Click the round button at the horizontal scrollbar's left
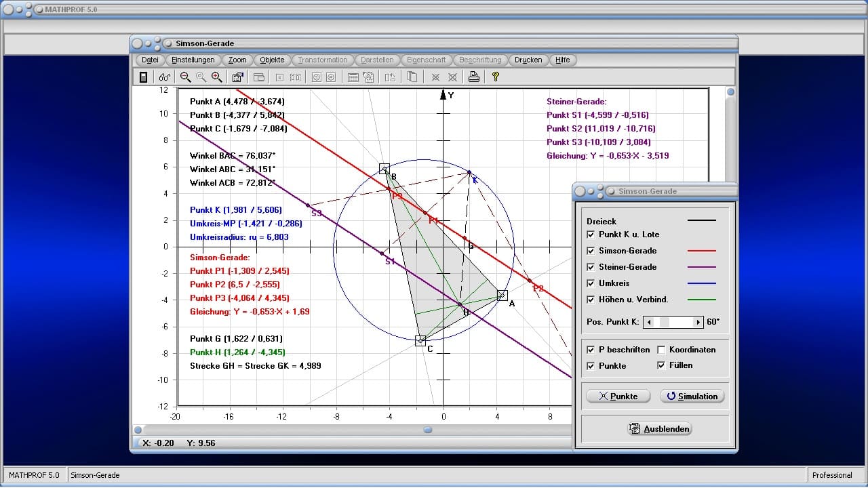The image size is (868, 488). [x=138, y=430]
